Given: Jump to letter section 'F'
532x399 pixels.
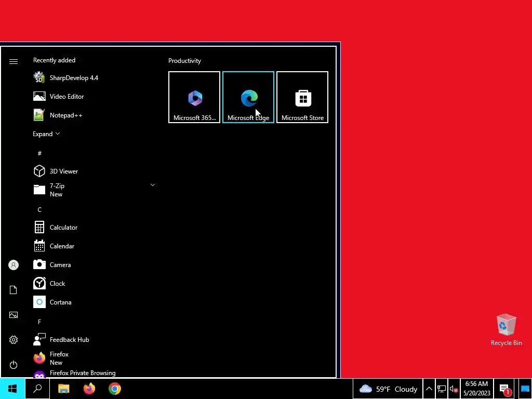Looking at the screenshot, I should [39, 322].
